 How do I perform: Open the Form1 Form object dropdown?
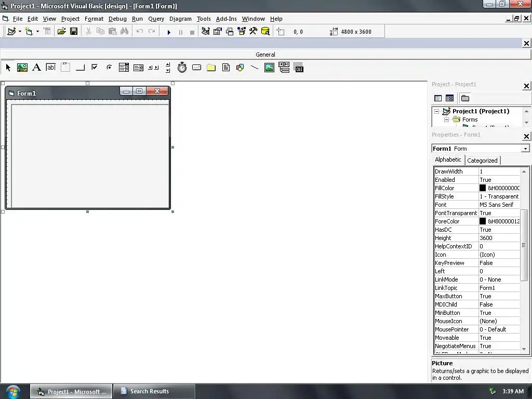point(525,149)
